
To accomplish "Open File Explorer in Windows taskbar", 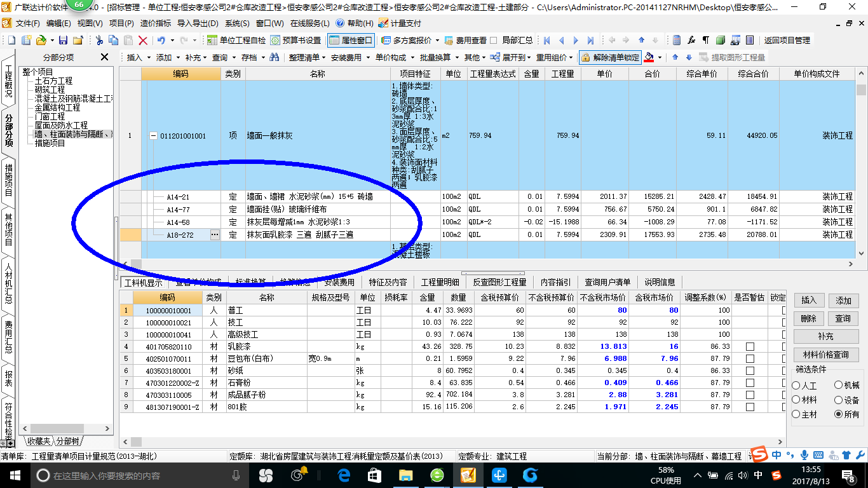I will (405, 475).
